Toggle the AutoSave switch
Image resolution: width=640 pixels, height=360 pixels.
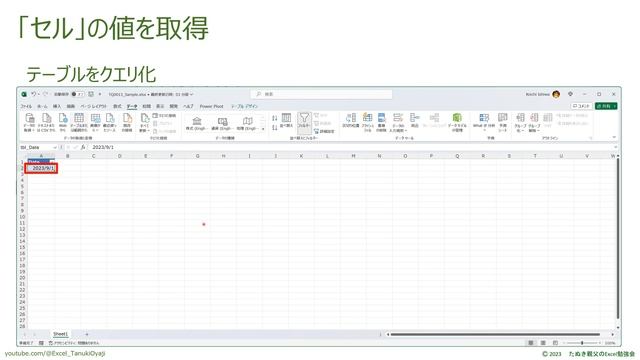78,94
